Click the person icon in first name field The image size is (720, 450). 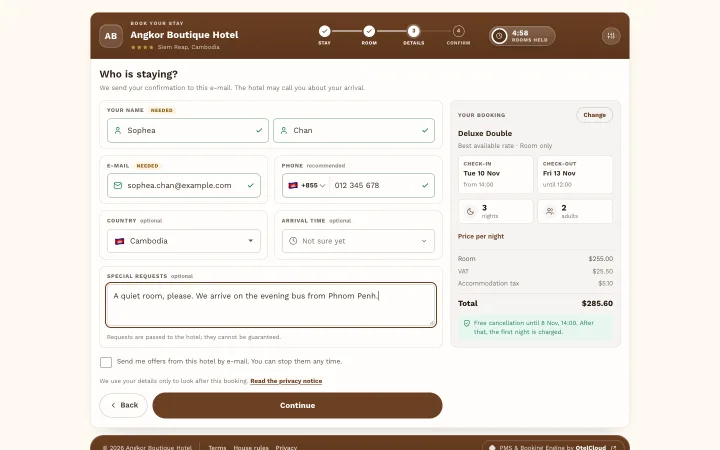click(118, 130)
